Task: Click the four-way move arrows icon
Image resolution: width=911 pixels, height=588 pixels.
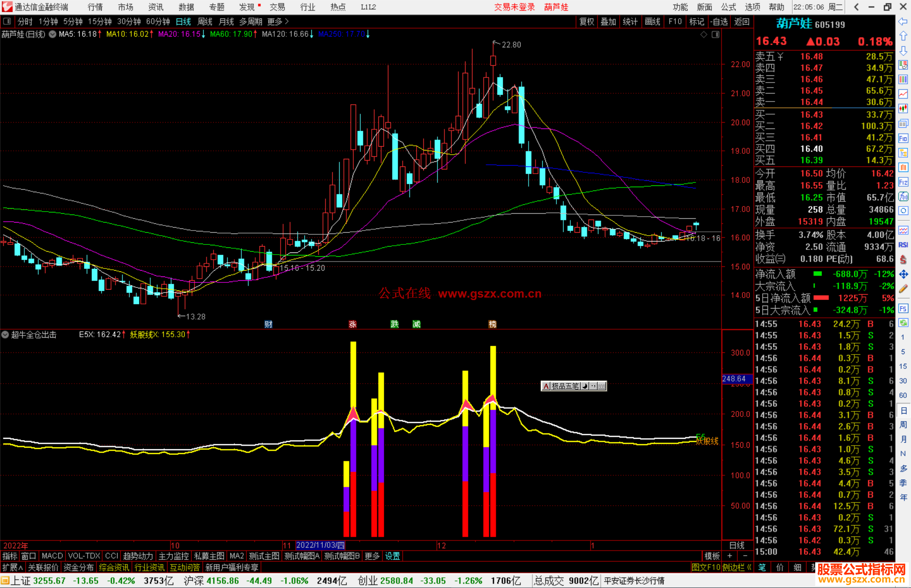Action: click(x=903, y=274)
